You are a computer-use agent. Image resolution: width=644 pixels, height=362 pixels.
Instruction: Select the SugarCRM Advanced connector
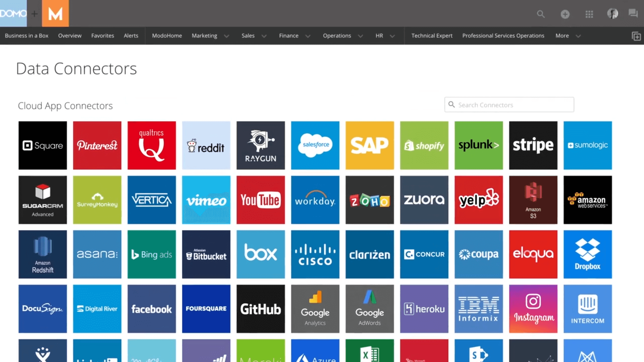(43, 200)
